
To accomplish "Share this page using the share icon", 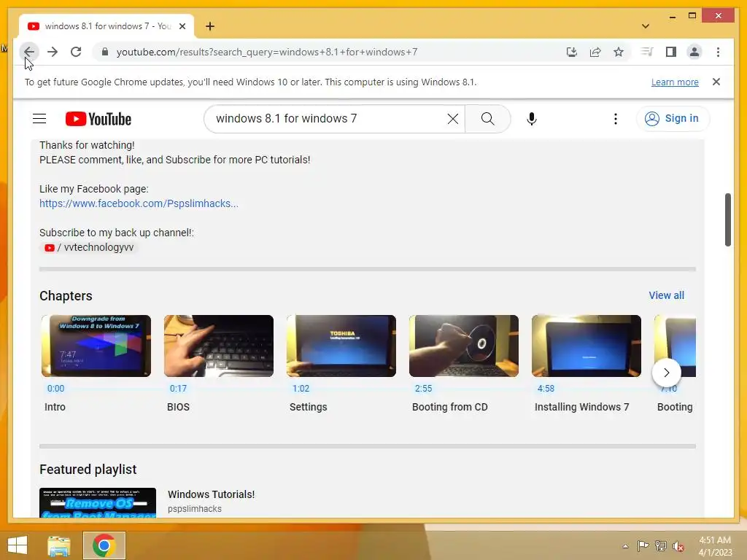I will (x=595, y=52).
